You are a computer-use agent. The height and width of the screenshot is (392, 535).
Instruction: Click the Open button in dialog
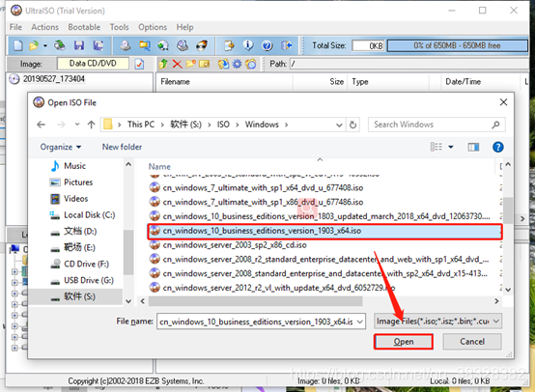coord(404,342)
